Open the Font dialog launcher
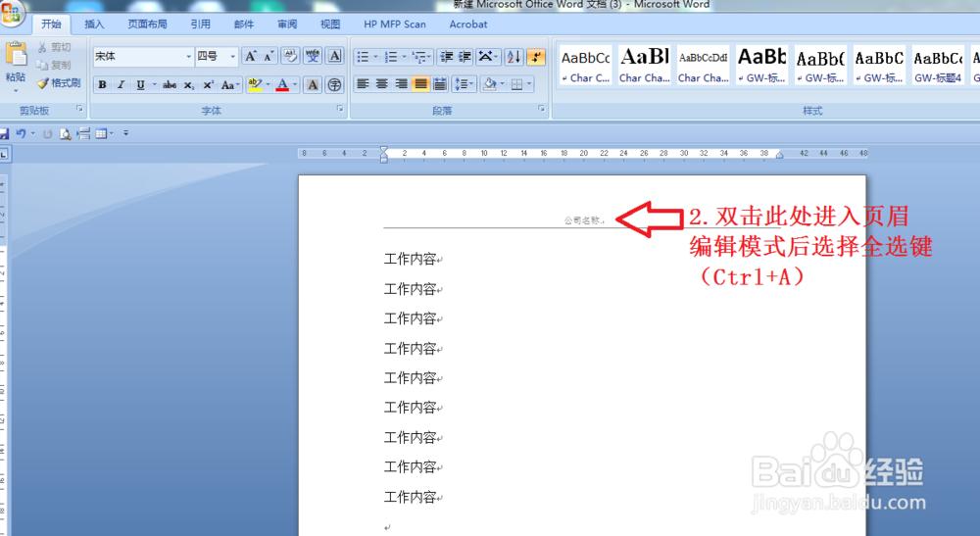Image resolution: width=980 pixels, height=536 pixels. click(x=341, y=109)
